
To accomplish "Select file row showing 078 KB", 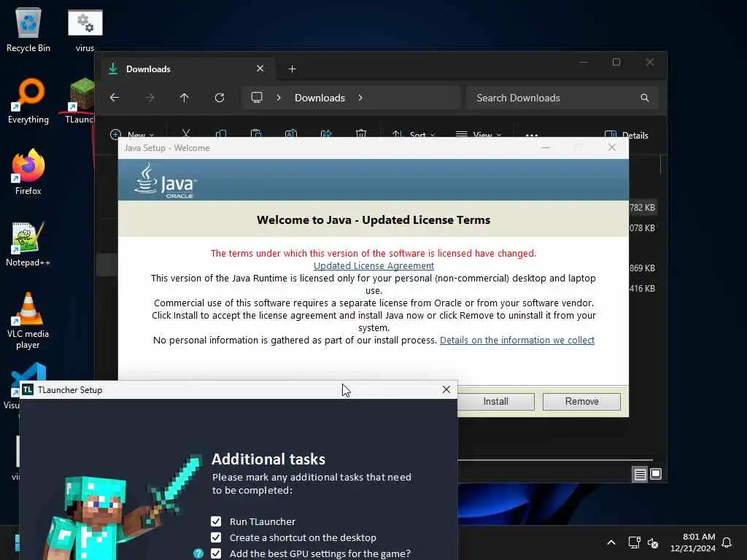I will coord(642,228).
